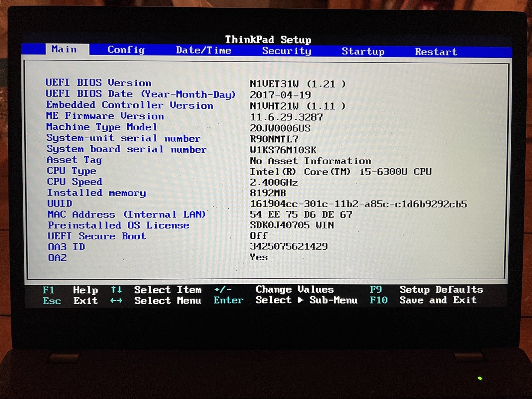Select the Secure Boot value "Off"

259,236
